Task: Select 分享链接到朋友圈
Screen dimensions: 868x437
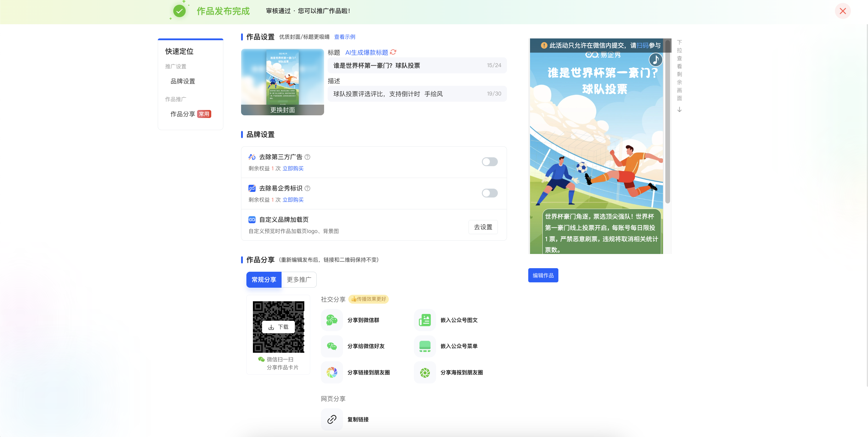Action: [369, 372]
